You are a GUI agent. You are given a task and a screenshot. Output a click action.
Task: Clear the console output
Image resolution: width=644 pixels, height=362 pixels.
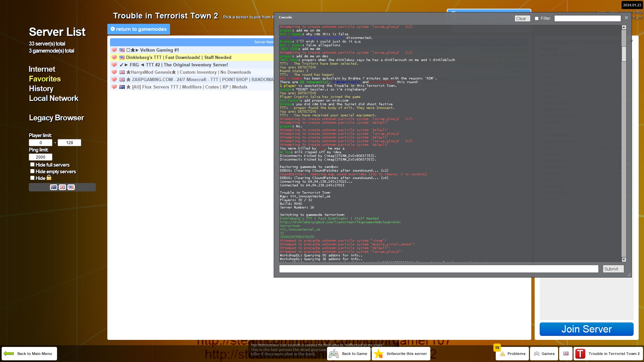[522, 18]
